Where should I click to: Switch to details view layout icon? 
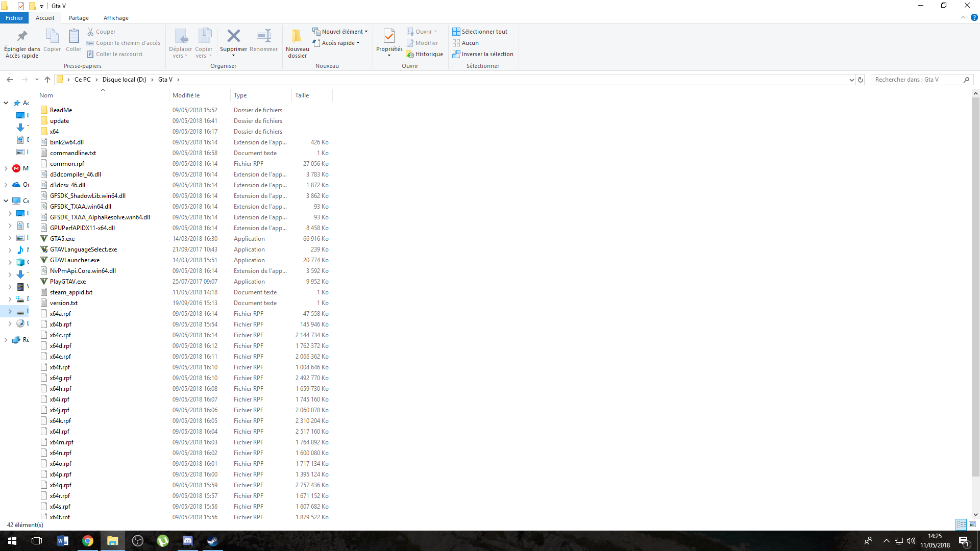tap(961, 524)
